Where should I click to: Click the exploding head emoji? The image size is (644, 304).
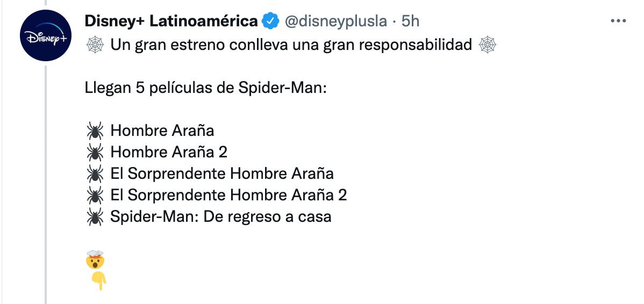point(95,260)
